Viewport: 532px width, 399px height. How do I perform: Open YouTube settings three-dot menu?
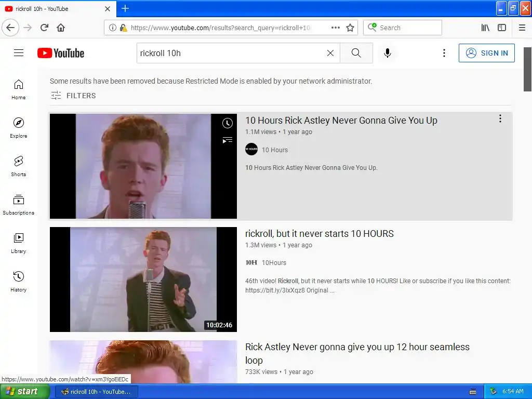[444, 53]
